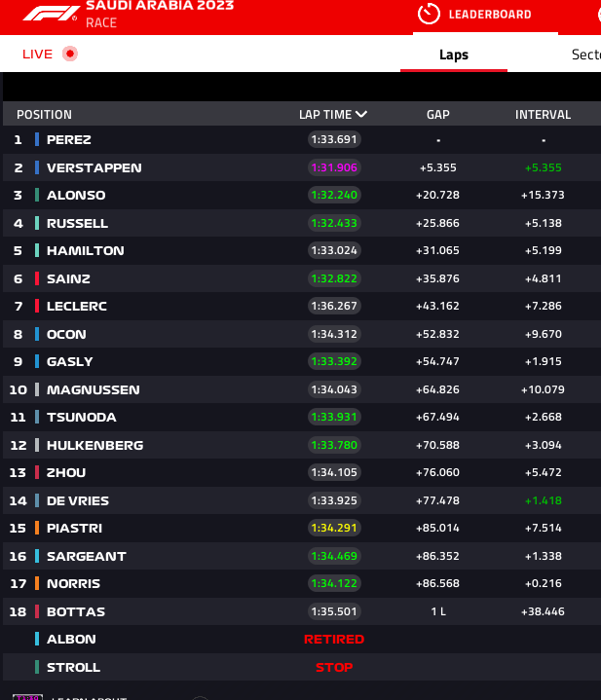Click the RETIRED status for Albon
601x700 pixels.
coord(334,640)
